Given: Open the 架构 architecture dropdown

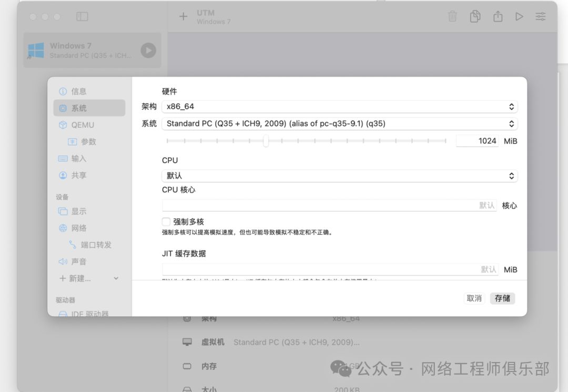Looking at the screenshot, I should tap(339, 107).
